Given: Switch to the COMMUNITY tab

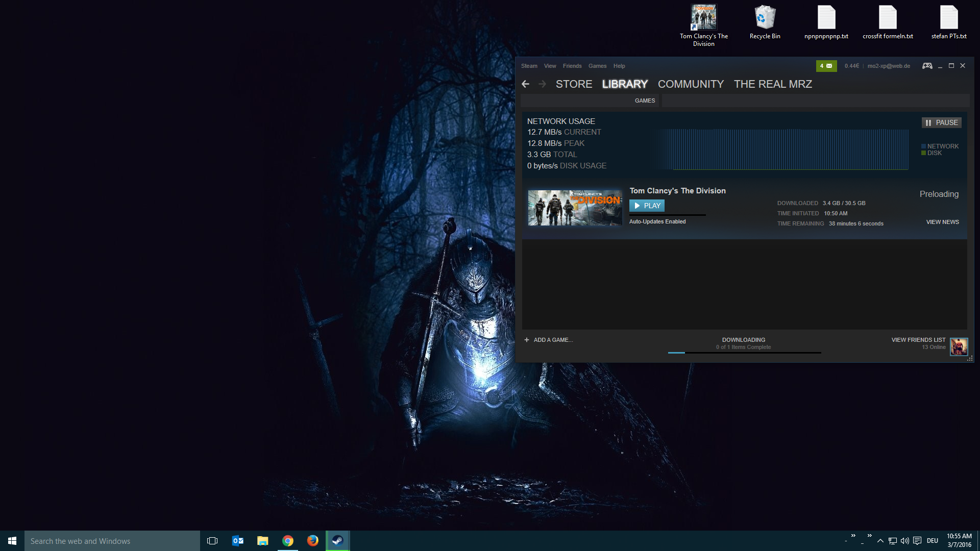Looking at the screenshot, I should [691, 84].
